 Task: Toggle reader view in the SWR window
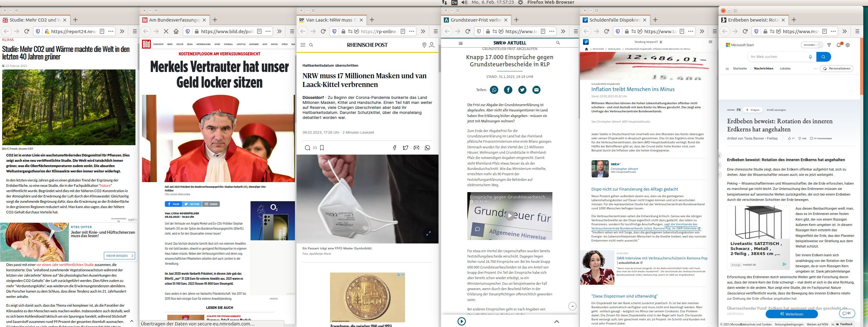point(543,31)
